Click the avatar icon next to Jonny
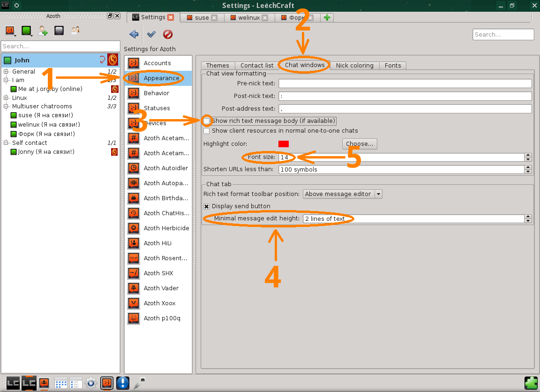540x392 pixels. click(x=114, y=152)
